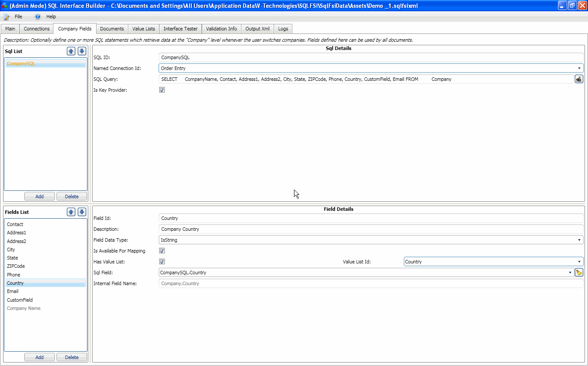Select Address2 in the Fields List

[x=46, y=241]
